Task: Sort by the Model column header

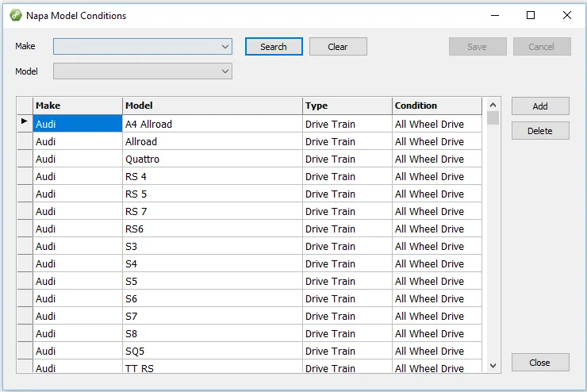Action: (213, 106)
